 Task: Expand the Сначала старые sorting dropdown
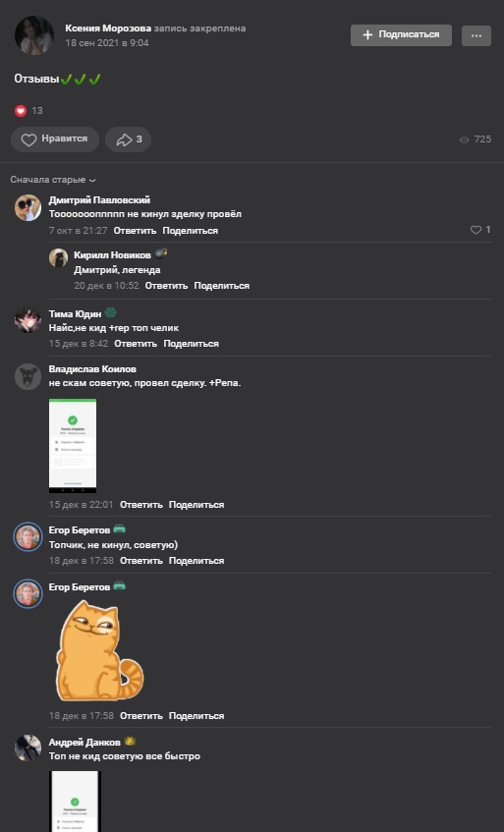[53, 180]
